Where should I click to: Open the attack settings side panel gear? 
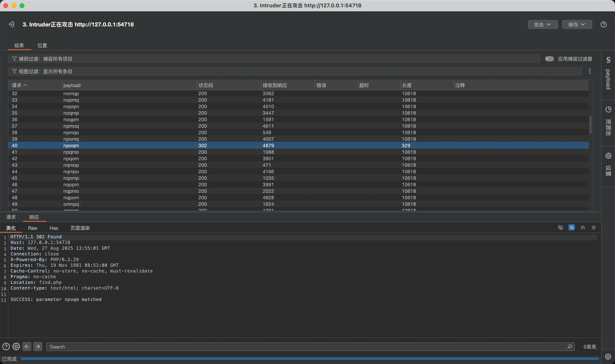tap(608, 156)
